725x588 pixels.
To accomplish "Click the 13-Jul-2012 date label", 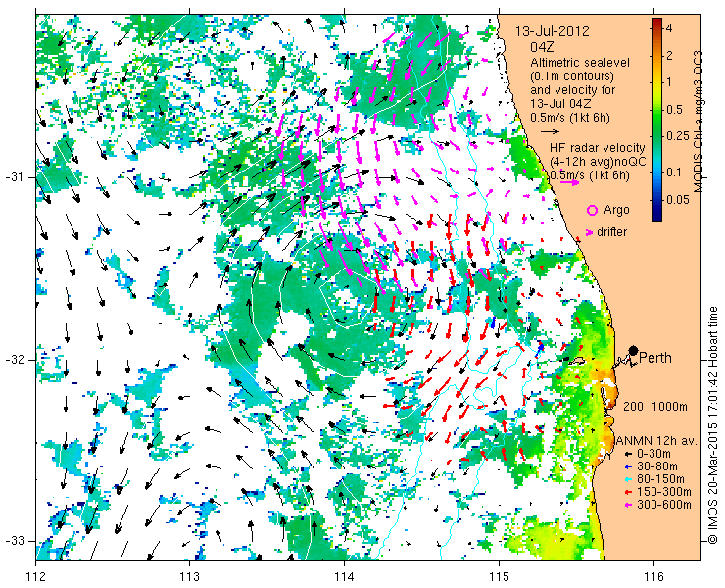I will (553, 31).
